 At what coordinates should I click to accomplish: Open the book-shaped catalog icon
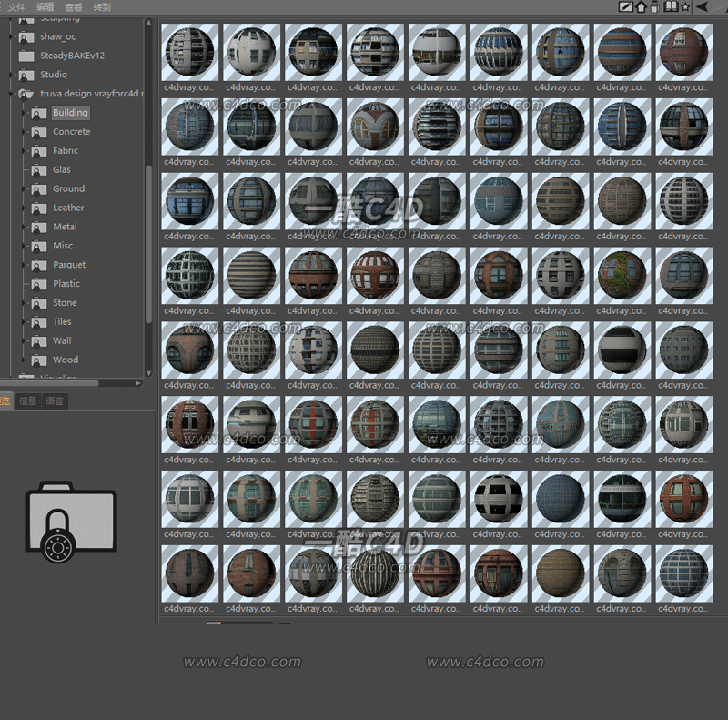[671, 7]
